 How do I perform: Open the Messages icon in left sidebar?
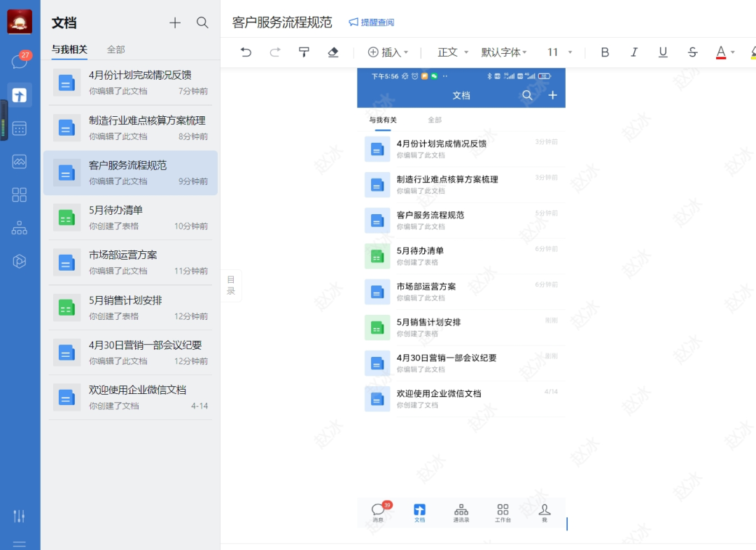[x=19, y=62]
